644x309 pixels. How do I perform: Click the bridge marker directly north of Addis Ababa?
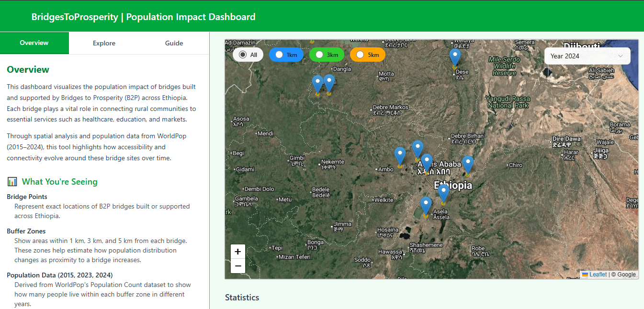(418, 149)
